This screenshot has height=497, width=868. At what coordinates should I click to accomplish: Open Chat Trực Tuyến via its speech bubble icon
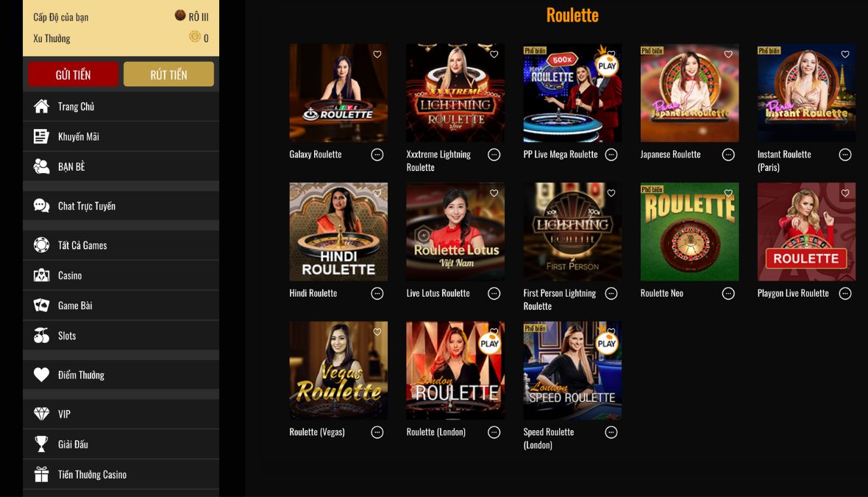[41, 205]
